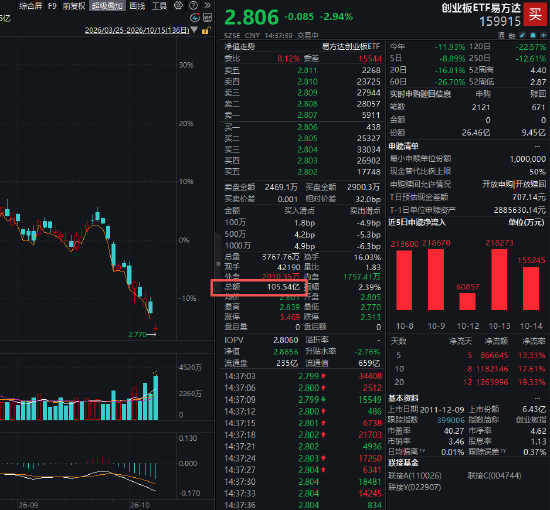Click the 最小申赎单位份额 value 1,000,000
This screenshot has height=510, width=550.
tap(528, 159)
